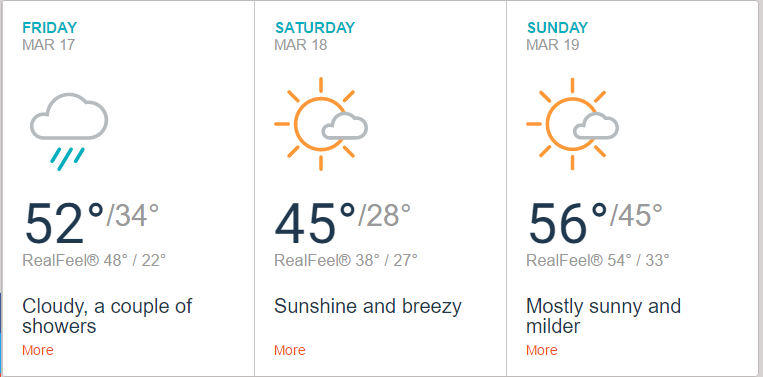763x377 pixels.
Task: Click Friday's RealFeel 48° / 22° text
Action: [x=94, y=260]
